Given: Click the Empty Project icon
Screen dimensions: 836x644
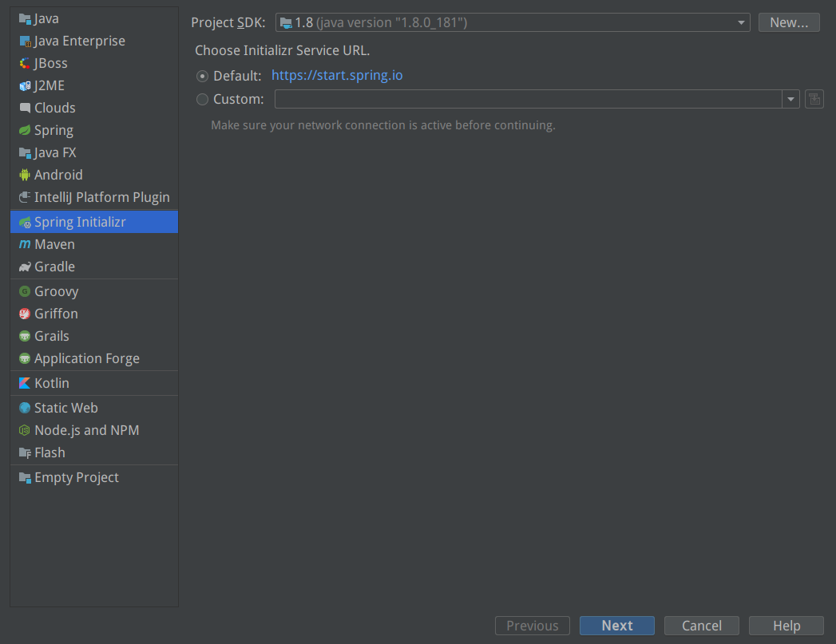Looking at the screenshot, I should tap(25, 478).
